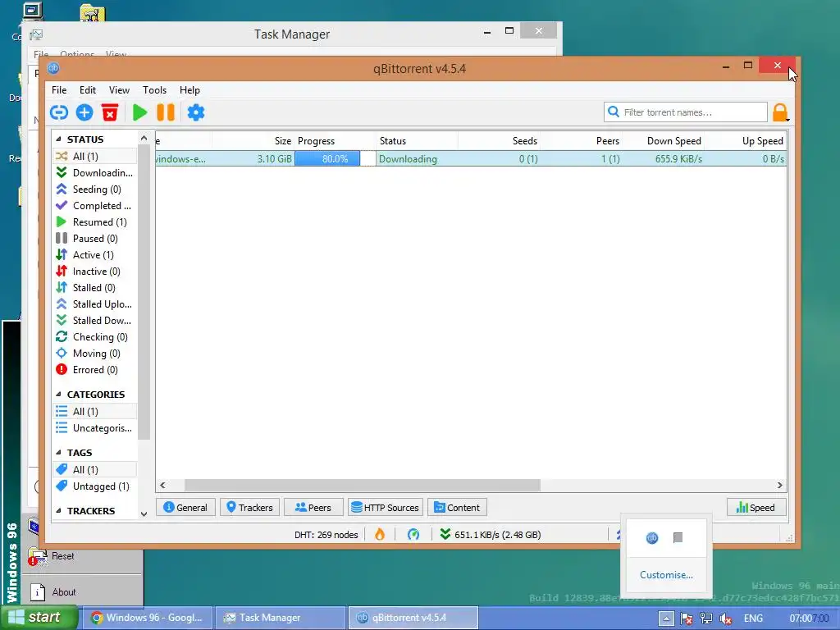
Task: Select All (1) under TAGS
Action: click(x=95, y=470)
